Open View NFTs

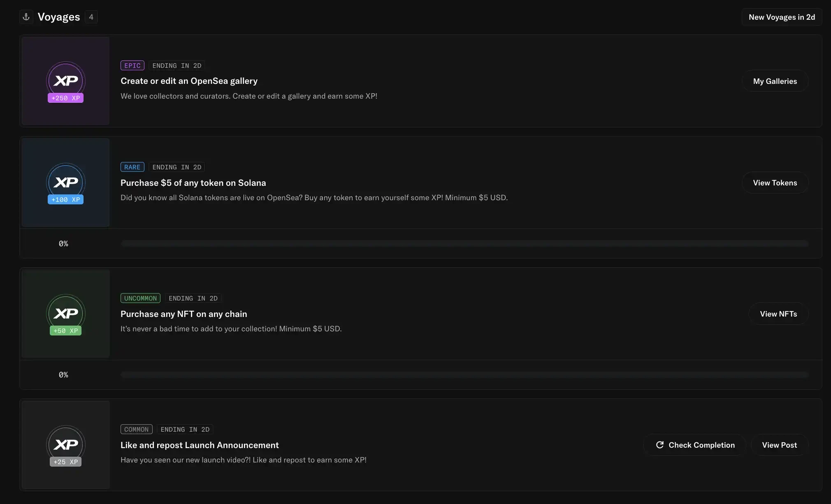(778, 314)
